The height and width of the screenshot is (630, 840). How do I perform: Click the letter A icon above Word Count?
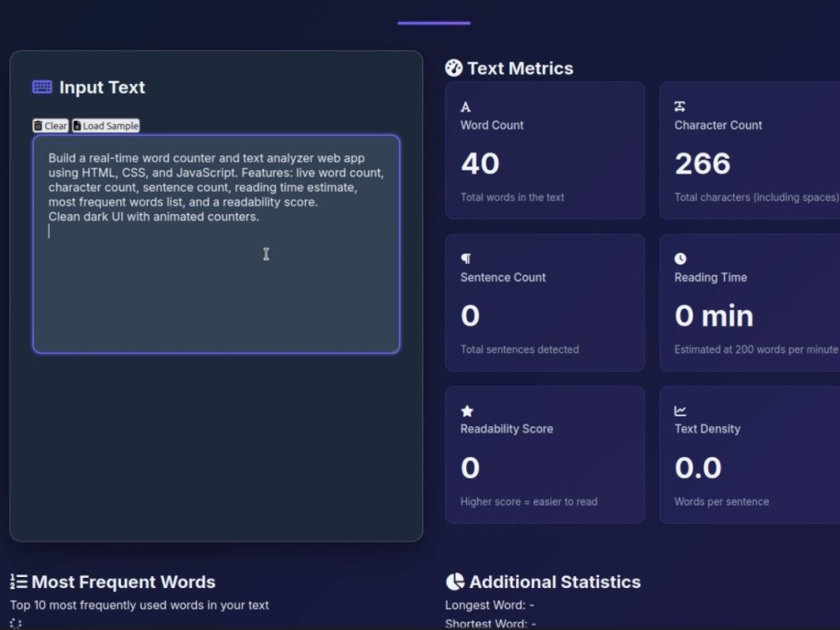click(x=465, y=108)
